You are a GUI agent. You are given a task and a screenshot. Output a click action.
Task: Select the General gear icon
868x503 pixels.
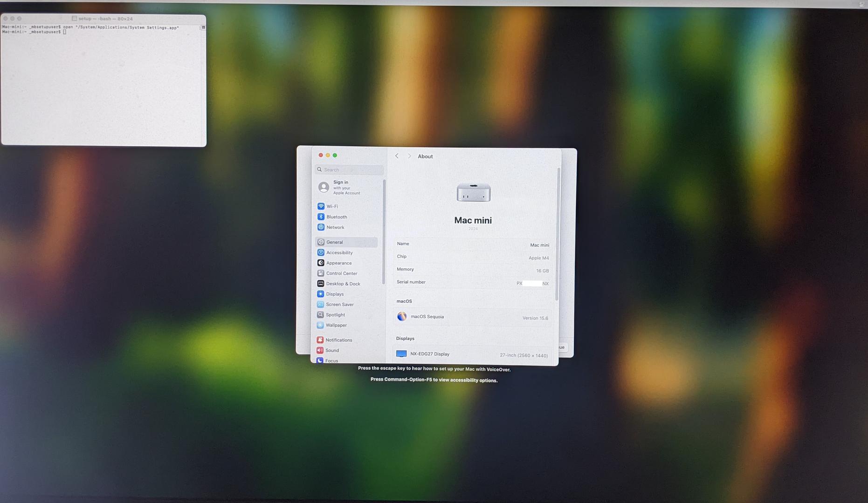point(321,242)
